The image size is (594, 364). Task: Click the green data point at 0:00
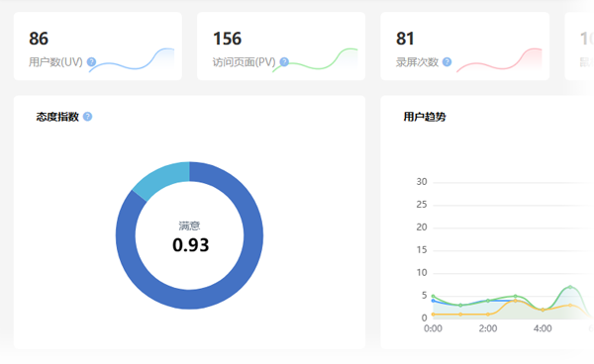pyautogui.click(x=433, y=297)
